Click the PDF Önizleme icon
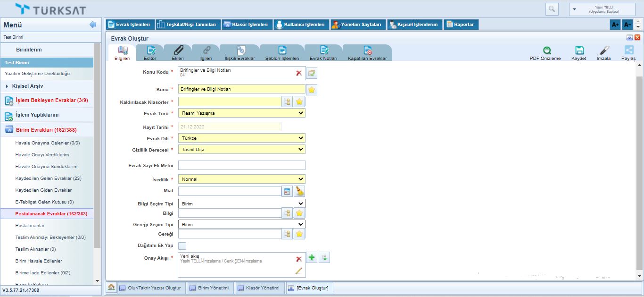Image resolution: width=644 pixels, height=297 pixels. click(x=545, y=51)
